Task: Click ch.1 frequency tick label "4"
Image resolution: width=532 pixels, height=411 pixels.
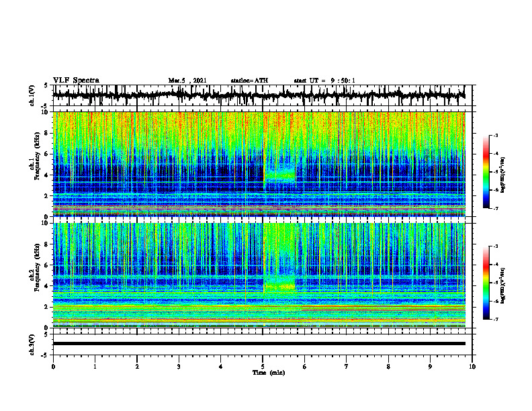Action: click(x=48, y=175)
